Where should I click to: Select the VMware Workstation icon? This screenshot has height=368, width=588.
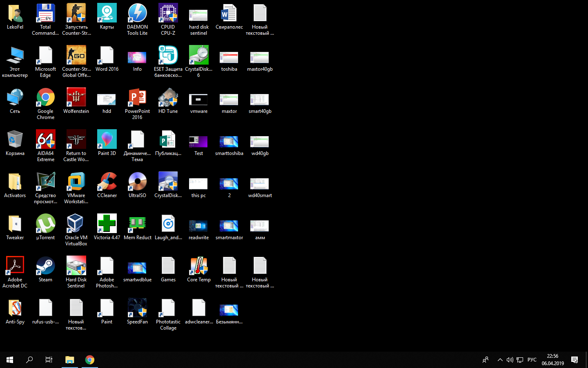[76, 182]
